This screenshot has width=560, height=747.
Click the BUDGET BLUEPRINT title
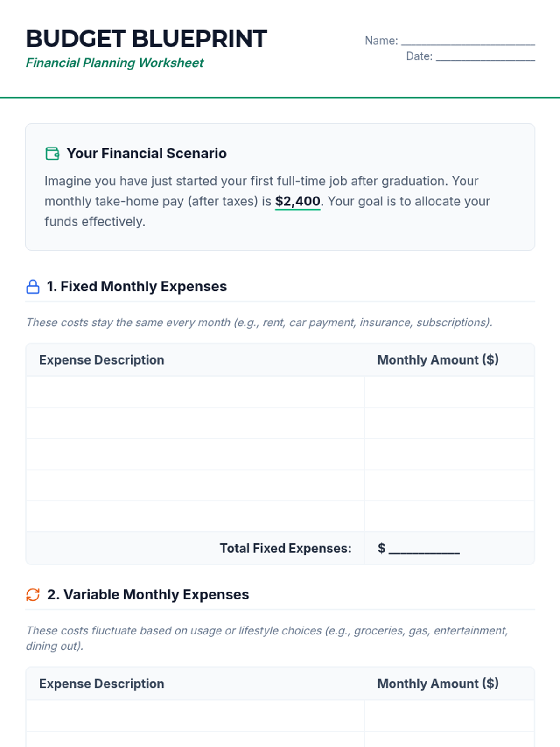click(x=146, y=39)
